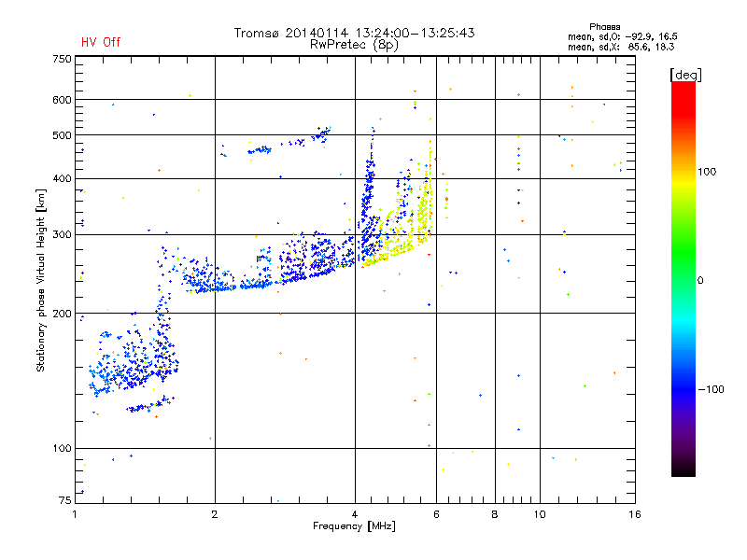The image size is (747, 560).
Task: Click the 16 tick on the frequency axis
Action: [633, 514]
